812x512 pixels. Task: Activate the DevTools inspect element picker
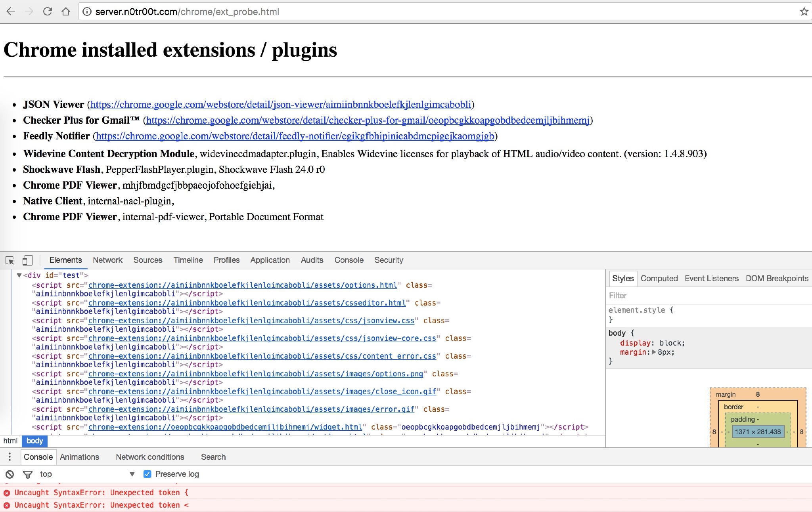pyautogui.click(x=10, y=260)
